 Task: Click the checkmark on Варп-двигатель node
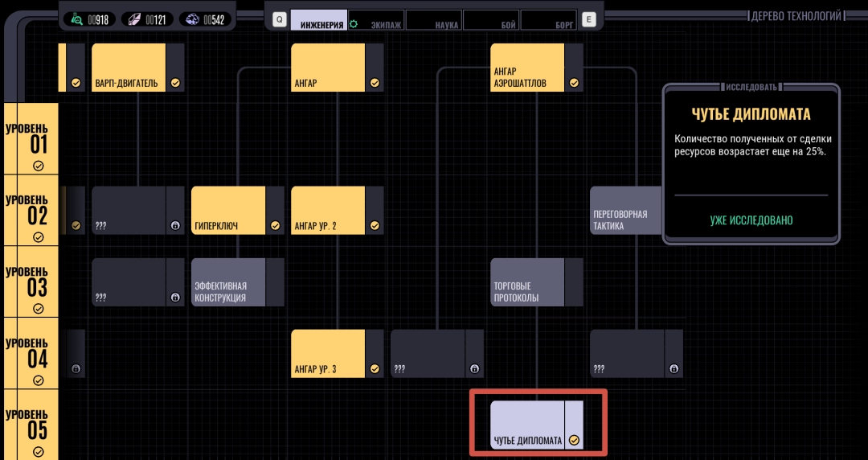pos(175,83)
